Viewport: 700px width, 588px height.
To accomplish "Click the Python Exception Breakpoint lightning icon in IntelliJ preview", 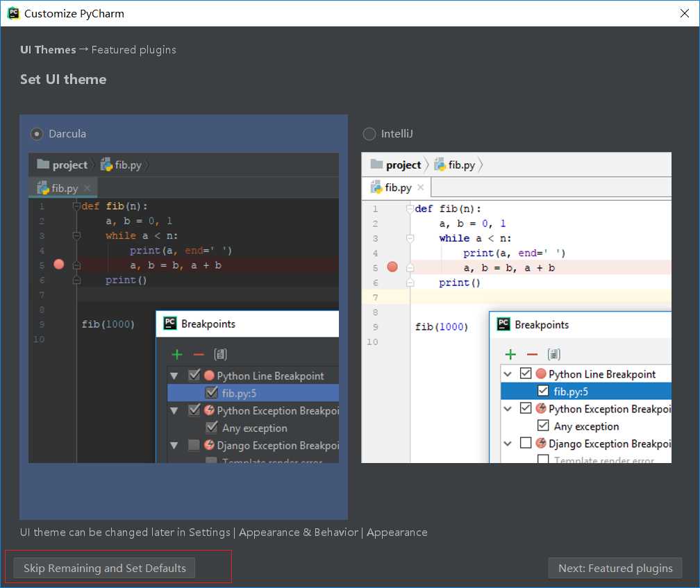I will click(x=541, y=408).
